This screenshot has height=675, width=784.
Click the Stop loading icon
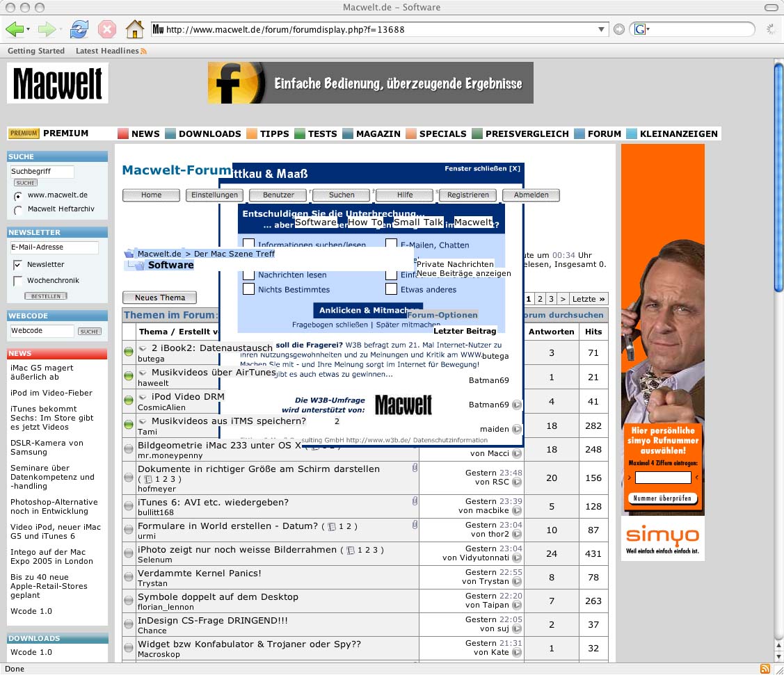tap(106, 29)
